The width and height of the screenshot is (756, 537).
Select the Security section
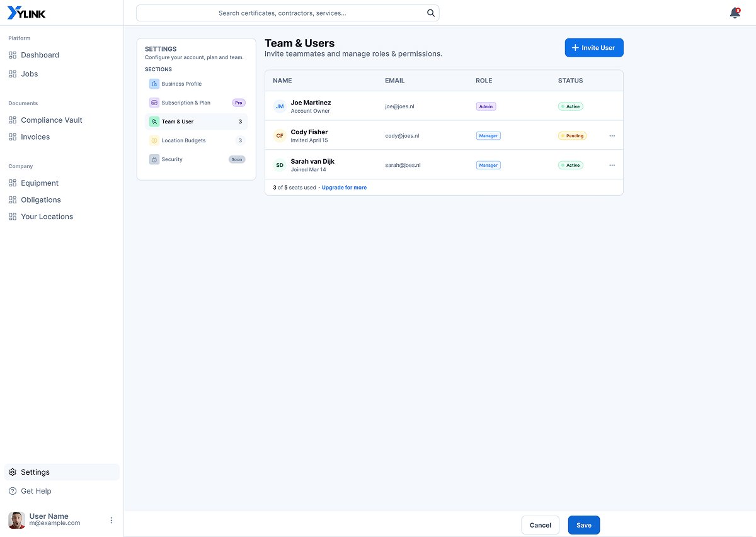pyautogui.click(x=196, y=159)
